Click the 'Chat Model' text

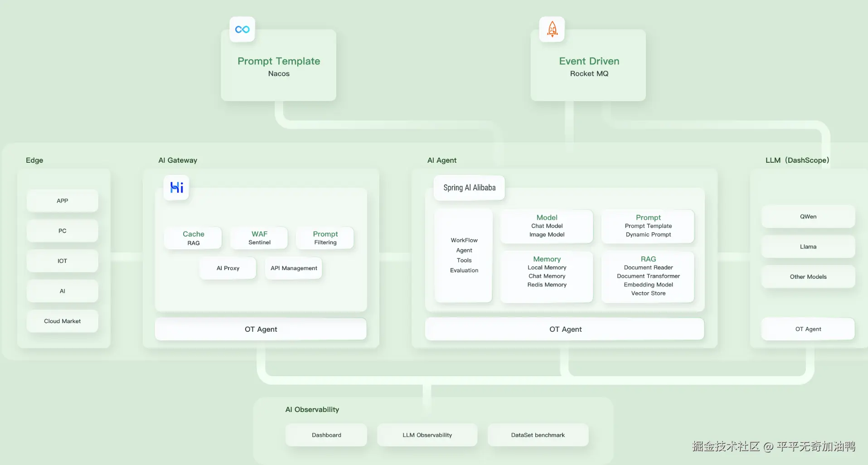547,226
